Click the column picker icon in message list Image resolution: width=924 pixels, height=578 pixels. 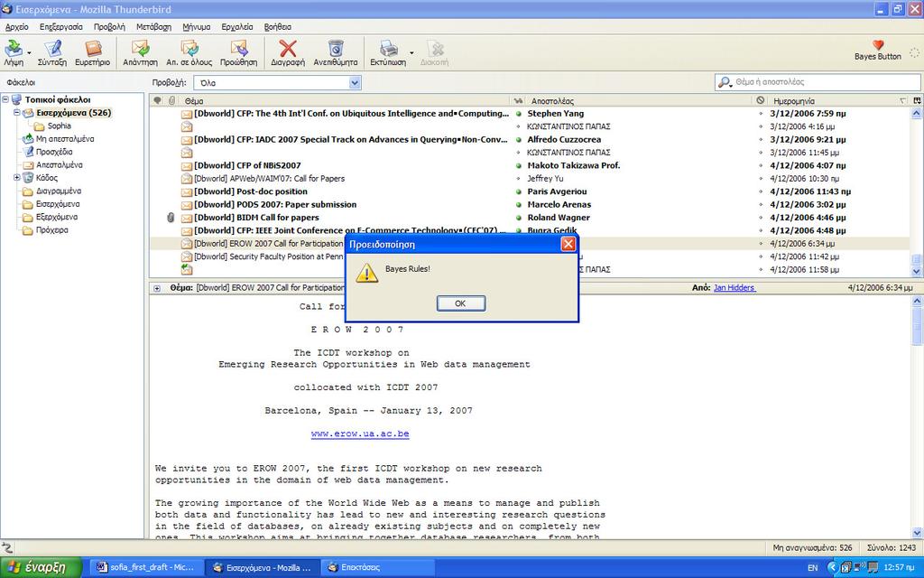tap(917, 100)
